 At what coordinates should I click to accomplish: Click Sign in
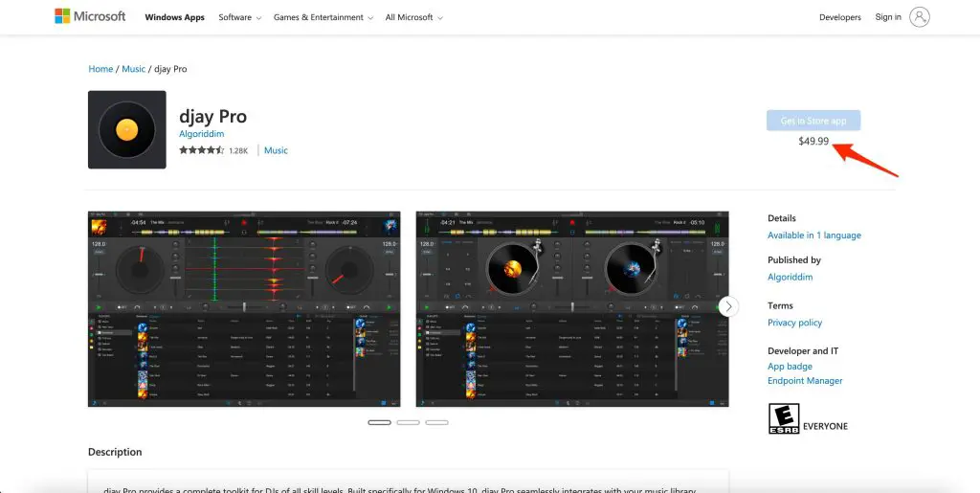tap(888, 17)
